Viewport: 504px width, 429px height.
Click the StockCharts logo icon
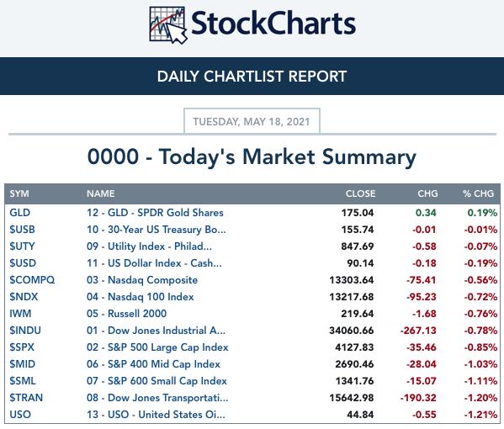(x=167, y=25)
